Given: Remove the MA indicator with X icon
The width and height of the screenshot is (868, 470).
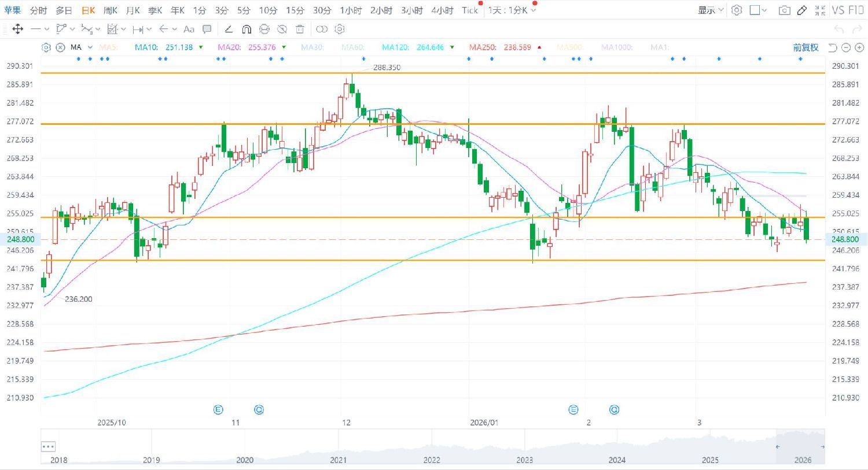Looking at the screenshot, I should click(60, 47).
